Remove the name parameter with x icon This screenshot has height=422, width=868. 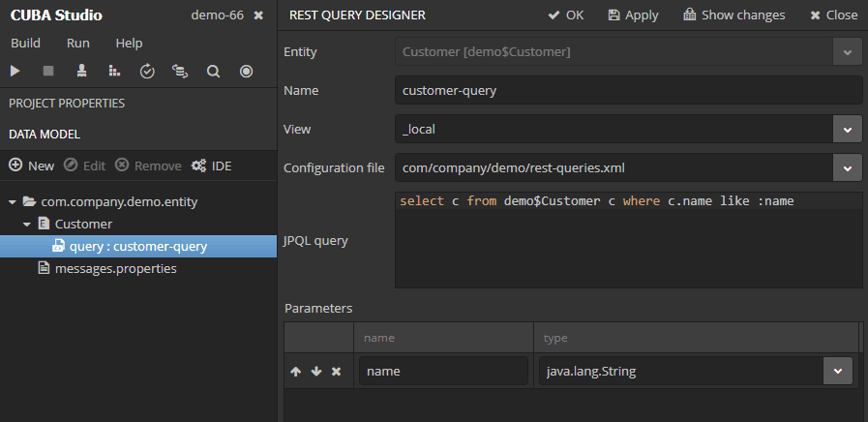click(x=336, y=371)
